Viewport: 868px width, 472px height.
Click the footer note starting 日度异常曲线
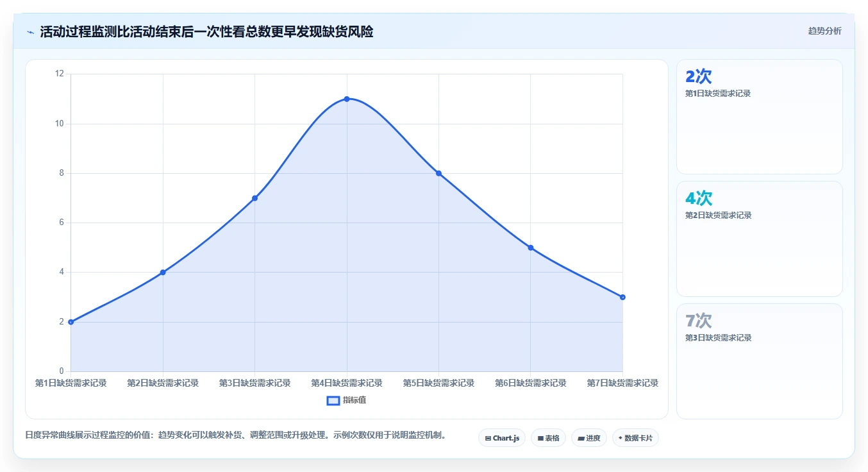point(235,435)
